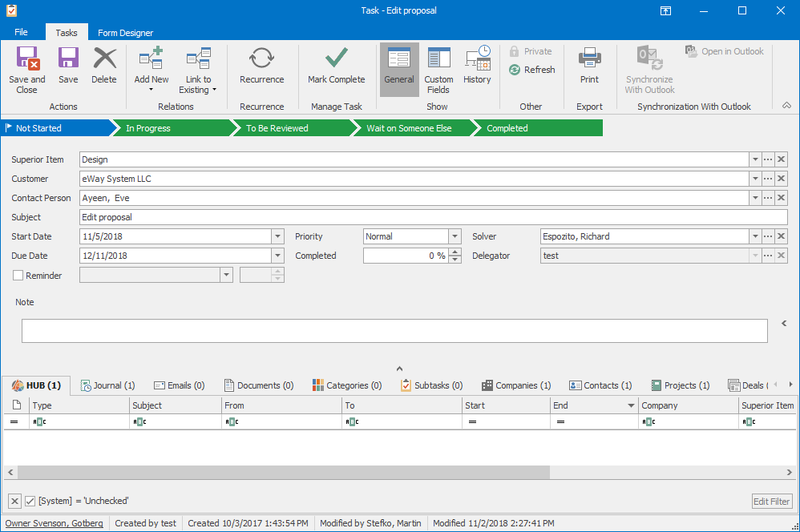The width and height of the screenshot is (800, 532).
Task: Clear the Solver field
Action: 781,236
